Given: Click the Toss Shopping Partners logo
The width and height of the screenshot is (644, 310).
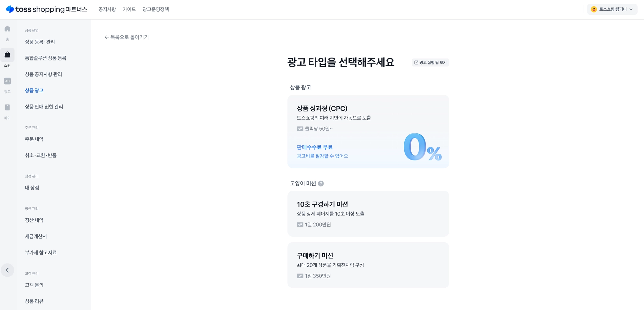Looking at the screenshot, I should (47, 9).
